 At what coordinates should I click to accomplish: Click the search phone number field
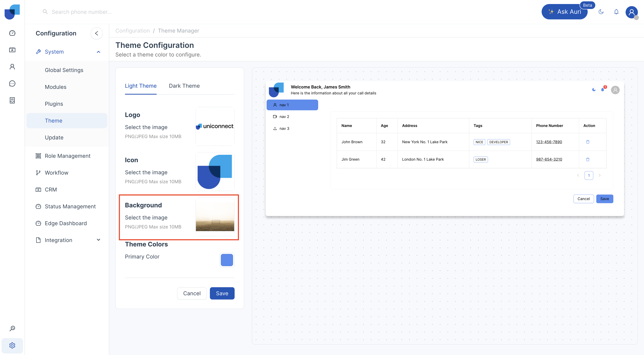coord(82,12)
